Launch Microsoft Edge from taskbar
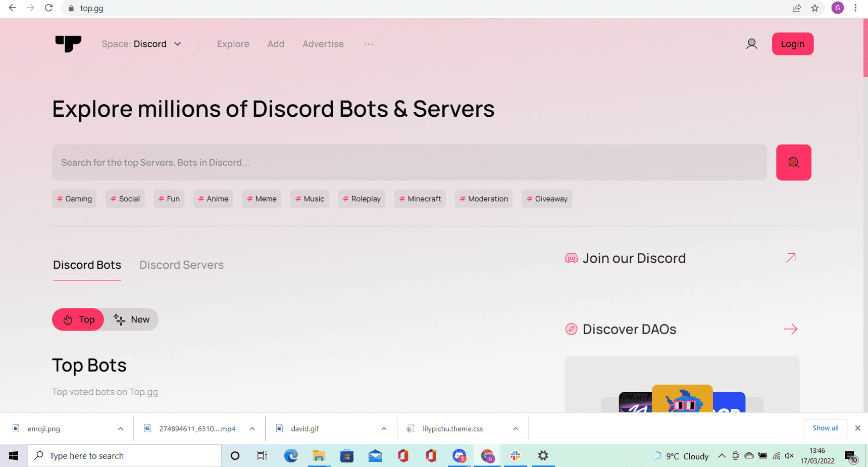The width and height of the screenshot is (868, 467). [x=291, y=456]
